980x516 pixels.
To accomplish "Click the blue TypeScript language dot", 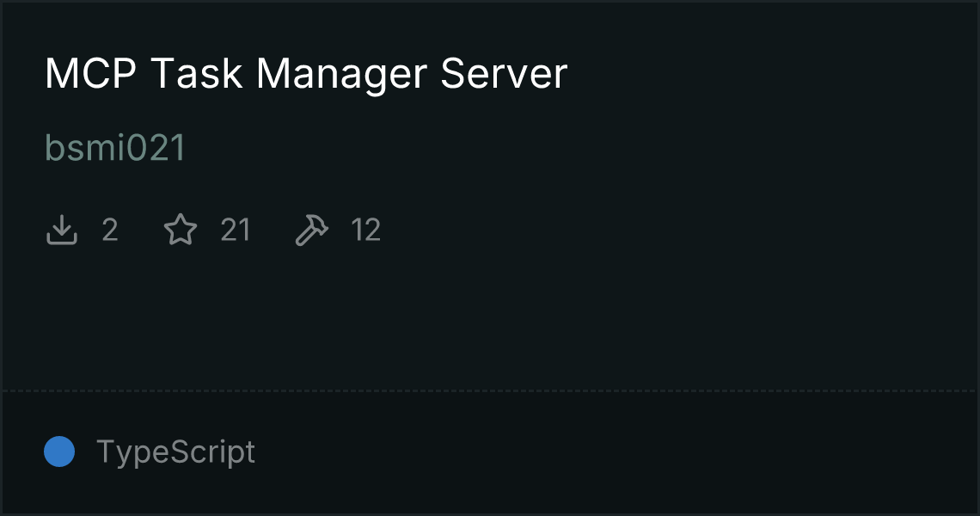I will 59,451.
